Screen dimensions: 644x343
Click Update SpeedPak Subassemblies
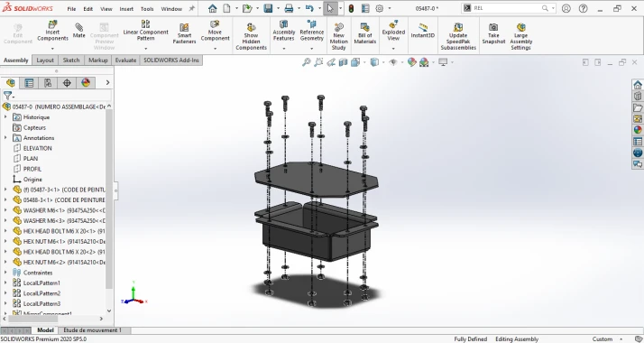458,37
